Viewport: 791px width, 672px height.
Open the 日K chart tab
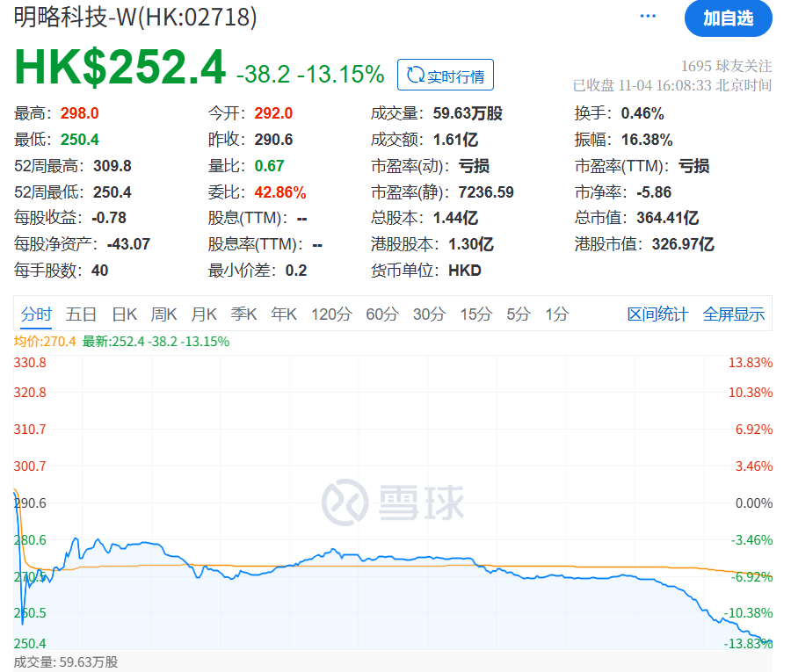coord(124,314)
